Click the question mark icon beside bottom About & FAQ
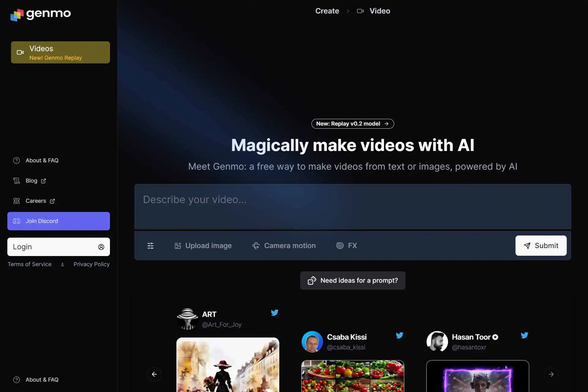Viewport: 588px width, 392px height. (x=17, y=380)
